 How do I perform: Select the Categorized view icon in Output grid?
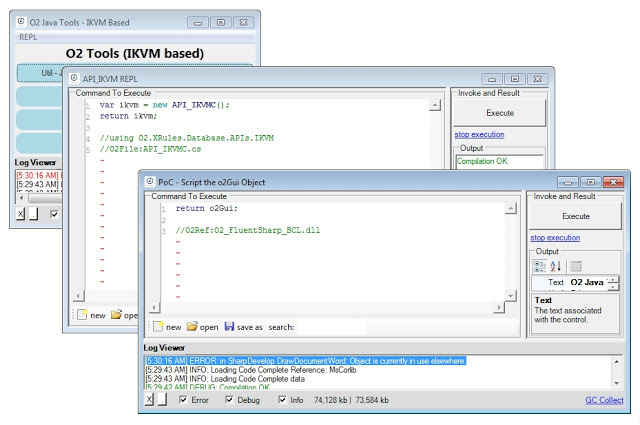[539, 266]
